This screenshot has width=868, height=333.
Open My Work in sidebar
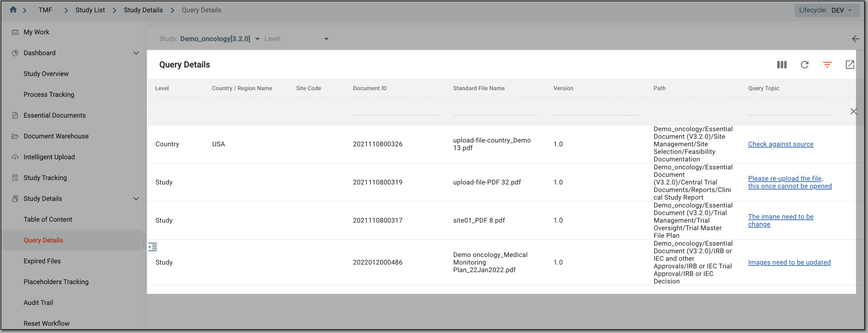point(36,32)
